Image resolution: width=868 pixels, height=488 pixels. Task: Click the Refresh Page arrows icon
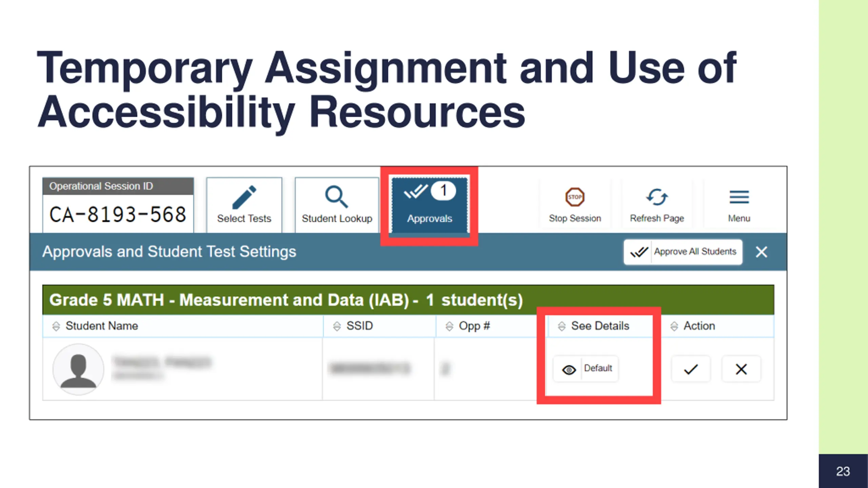(657, 197)
